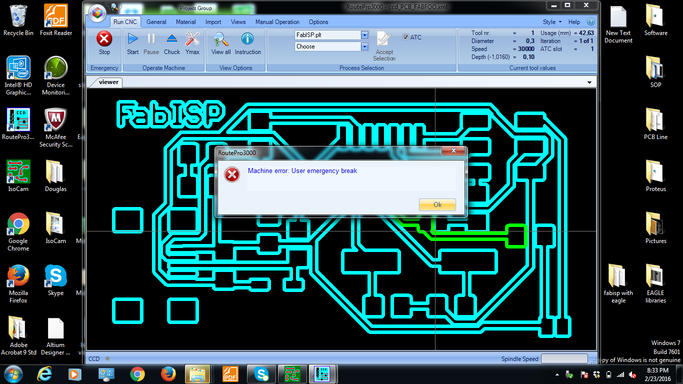Image resolution: width=683 pixels, height=384 pixels.
Task: Launch Internet Explorer from taskbar
Action: 44,374
